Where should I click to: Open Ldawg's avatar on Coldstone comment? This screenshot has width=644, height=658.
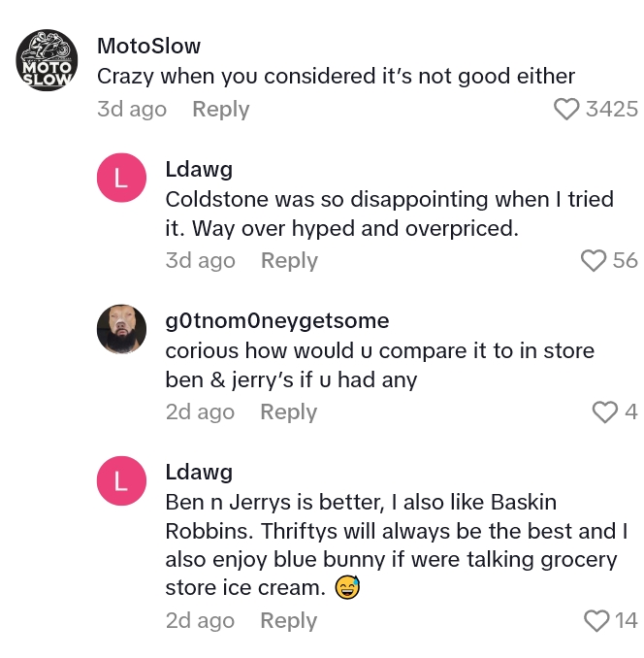(x=121, y=179)
